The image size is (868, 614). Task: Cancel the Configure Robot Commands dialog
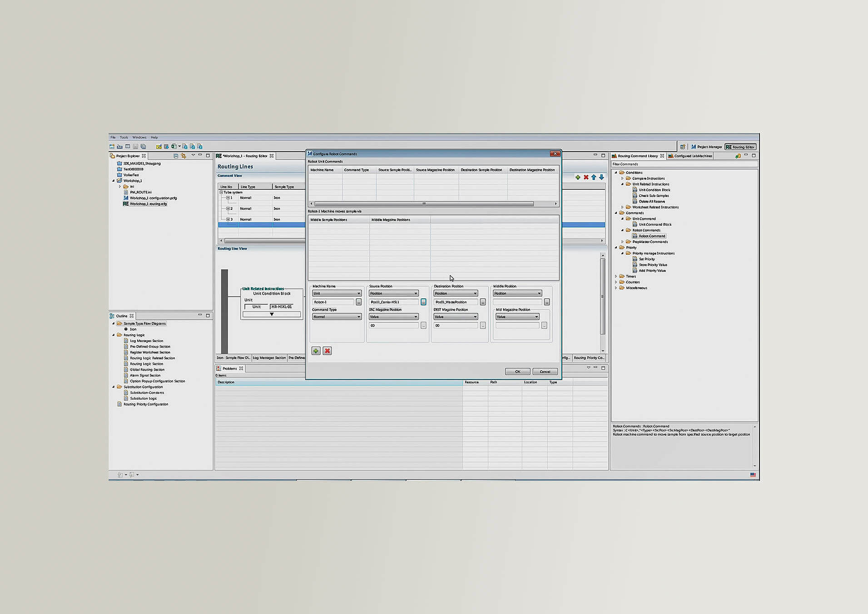(545, 371)
